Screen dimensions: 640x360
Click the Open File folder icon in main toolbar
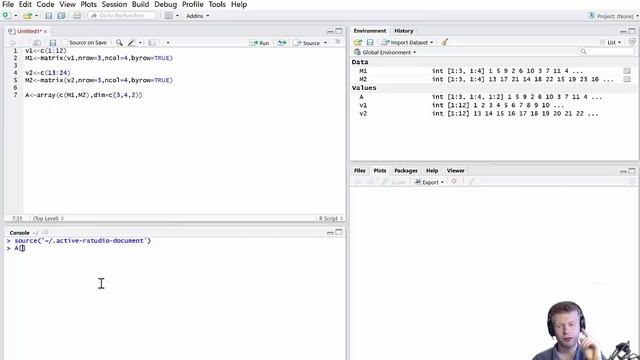coord(27,16)
